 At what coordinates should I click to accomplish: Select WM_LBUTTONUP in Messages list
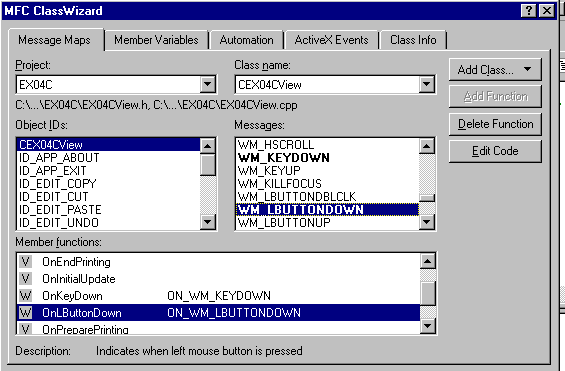(328, 223)
